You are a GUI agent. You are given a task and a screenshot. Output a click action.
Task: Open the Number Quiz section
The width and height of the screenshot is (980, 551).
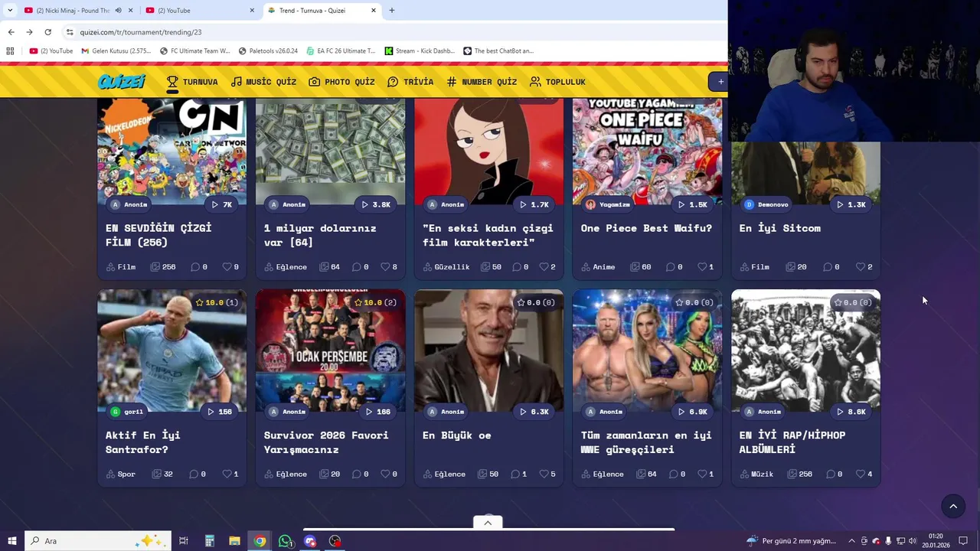coord(482,82)
